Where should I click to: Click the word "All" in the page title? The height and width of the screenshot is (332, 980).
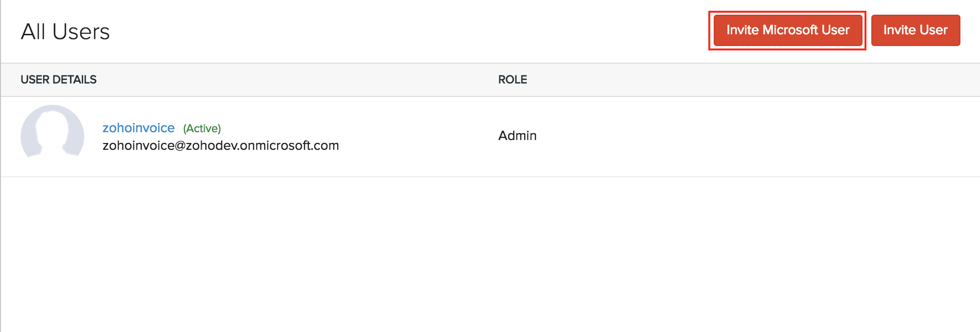click(x=33, y=32)
